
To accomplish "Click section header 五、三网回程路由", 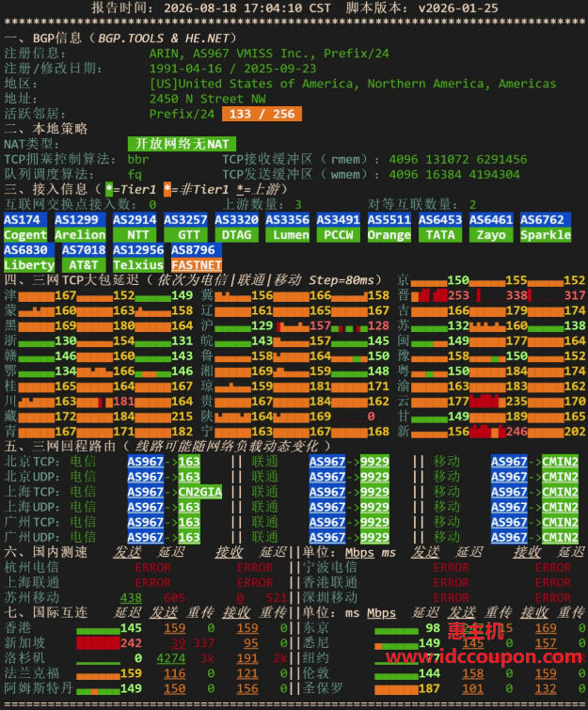I will [x=60, y=446].
